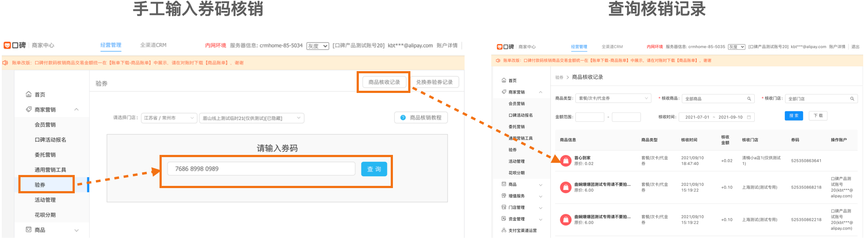868x240 pixels.
Task: Expand the 增值服务 chevron
Action: (541, 196)
